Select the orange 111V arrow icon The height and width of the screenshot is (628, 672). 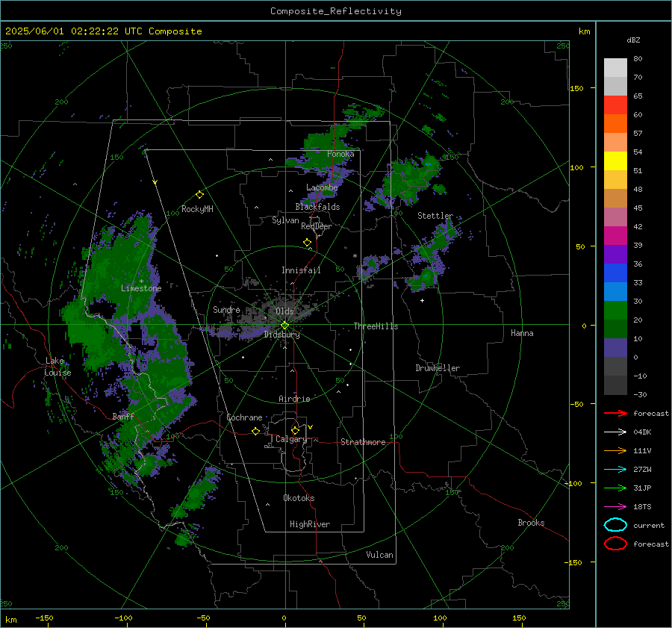(615, 450)
